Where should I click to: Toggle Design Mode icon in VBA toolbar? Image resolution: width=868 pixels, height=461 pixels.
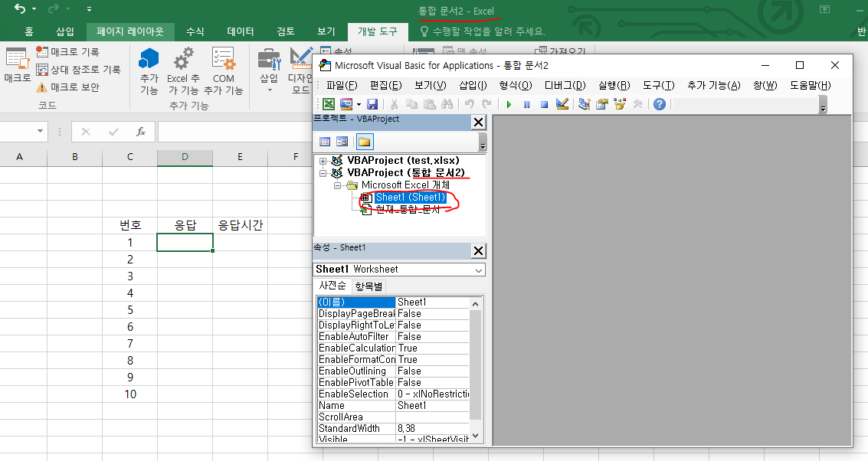pyautogui.click(x=562, y=104)
